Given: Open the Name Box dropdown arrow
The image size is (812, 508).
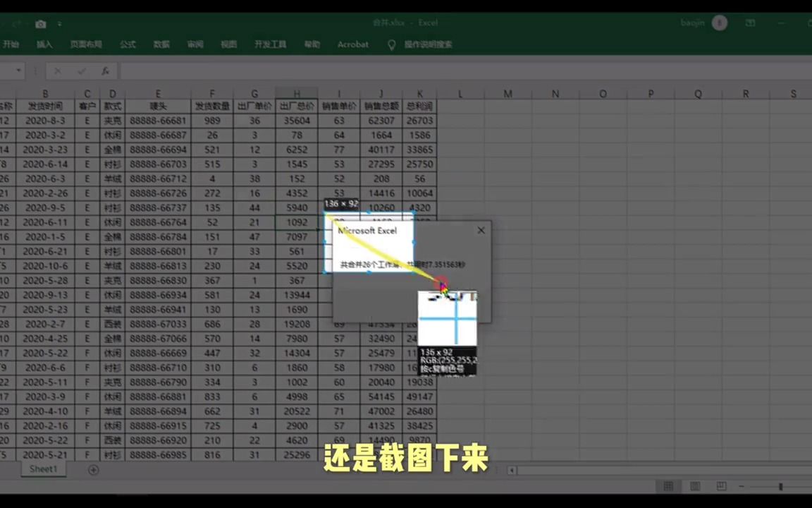Looking at the screenshot, I should pos(18,71).
